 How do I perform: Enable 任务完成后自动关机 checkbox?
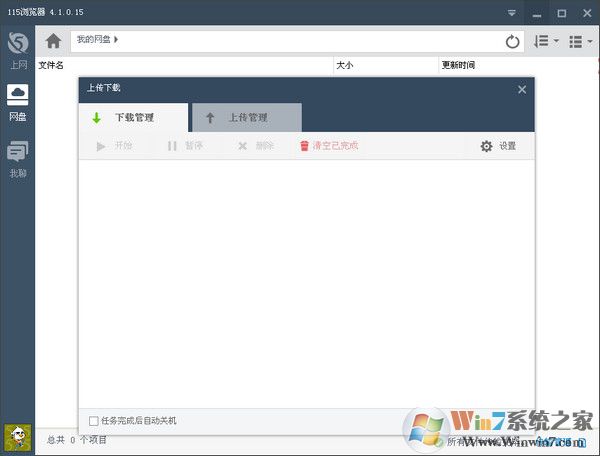click(94, 421)
